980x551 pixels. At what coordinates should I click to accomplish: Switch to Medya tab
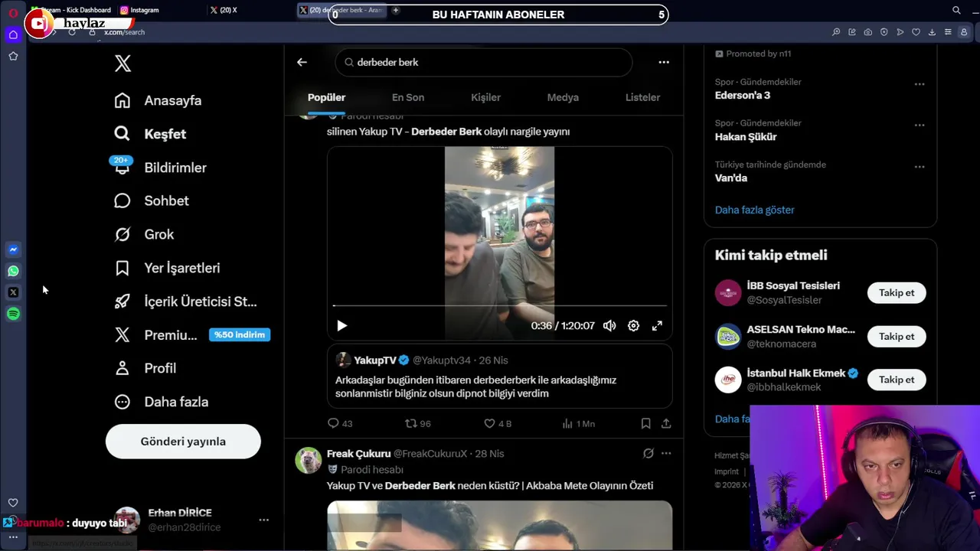(563, 97)
